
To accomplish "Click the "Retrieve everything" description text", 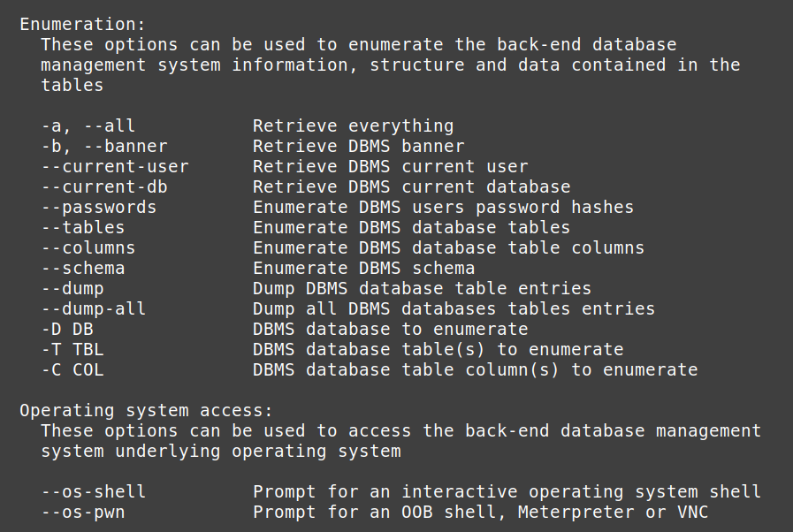I will pyautogui.click(x=353, y=126).
